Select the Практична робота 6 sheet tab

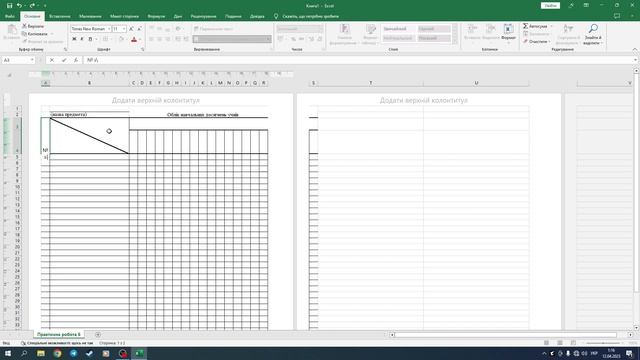point(59,334)
